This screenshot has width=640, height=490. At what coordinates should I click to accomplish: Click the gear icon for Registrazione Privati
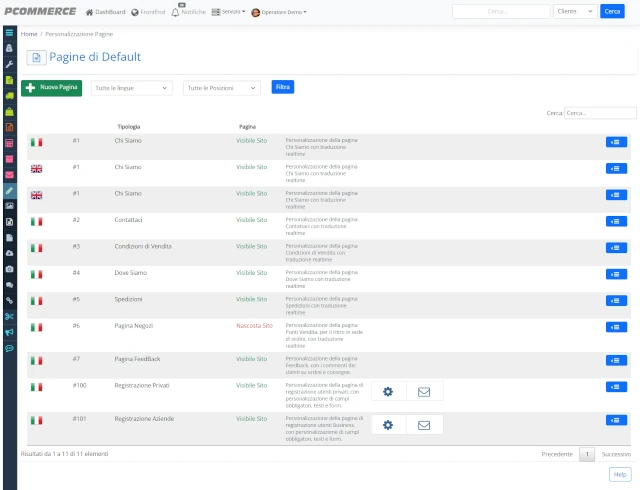point(388,392)
